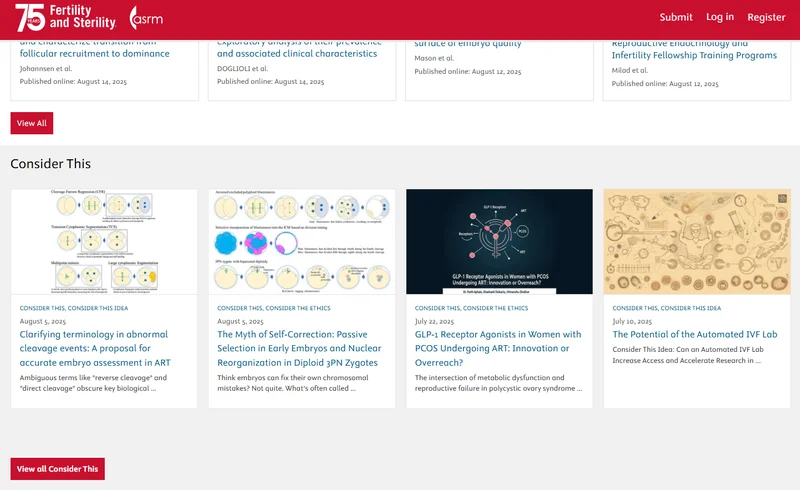Open the Log in page
The height and width of the screenshot is (490, 800).
(x=719, y=17)
